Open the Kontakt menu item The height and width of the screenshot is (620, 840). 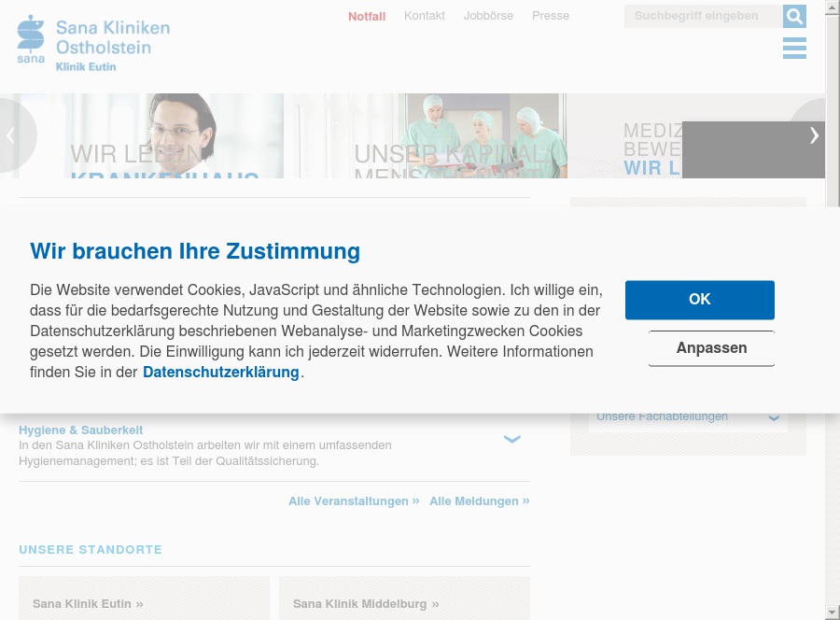424,16
